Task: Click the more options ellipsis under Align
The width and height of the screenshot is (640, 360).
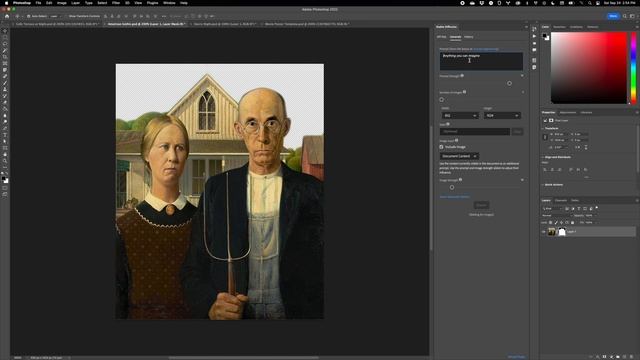Action: tap(587, 177)
